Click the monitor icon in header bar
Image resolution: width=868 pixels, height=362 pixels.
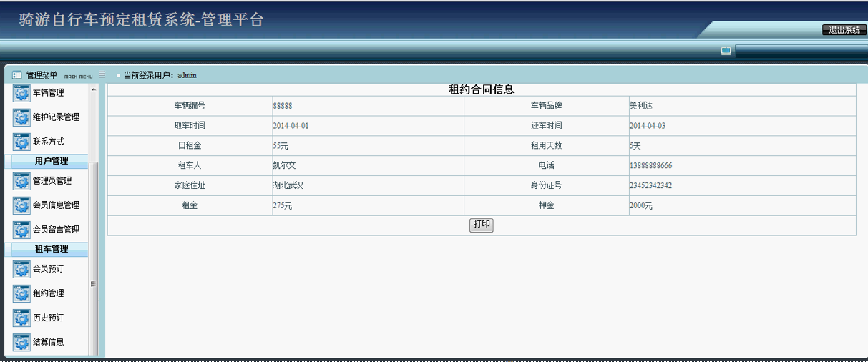pyautogui.click(x=726, y=52)
